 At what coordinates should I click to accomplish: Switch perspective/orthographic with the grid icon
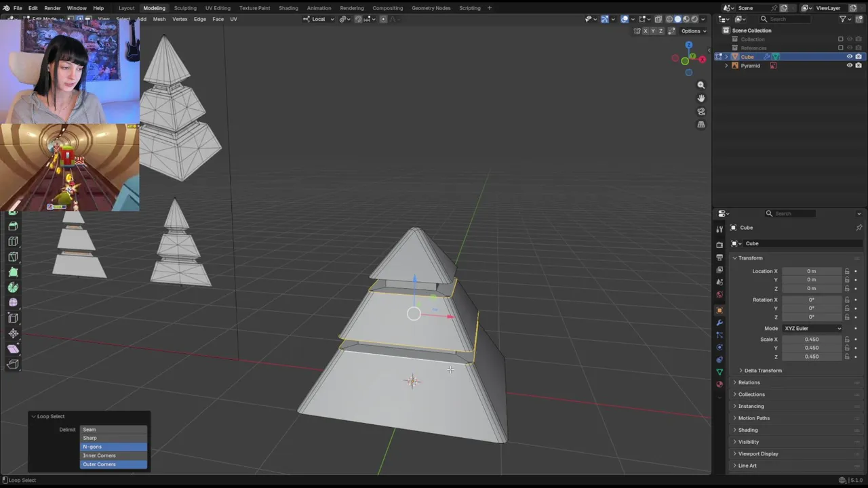pyautogui.click(x=701, y=124)
